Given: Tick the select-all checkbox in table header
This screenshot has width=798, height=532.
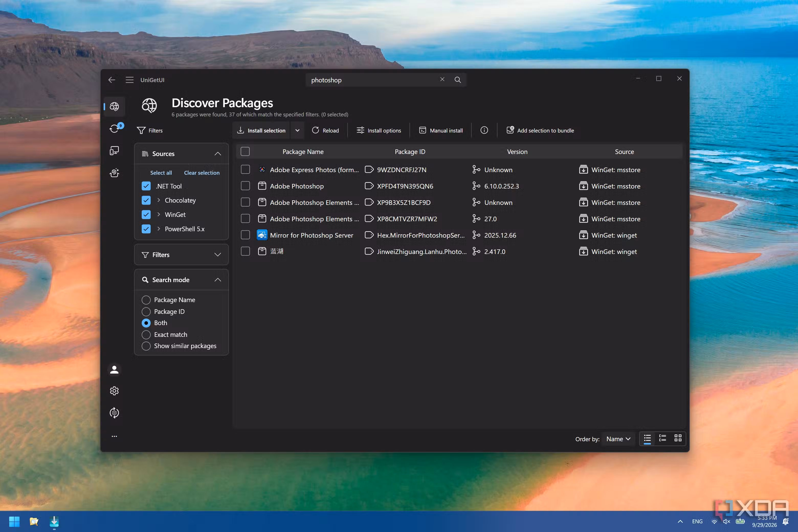Looking at the screenshot, I should (245, 151).
